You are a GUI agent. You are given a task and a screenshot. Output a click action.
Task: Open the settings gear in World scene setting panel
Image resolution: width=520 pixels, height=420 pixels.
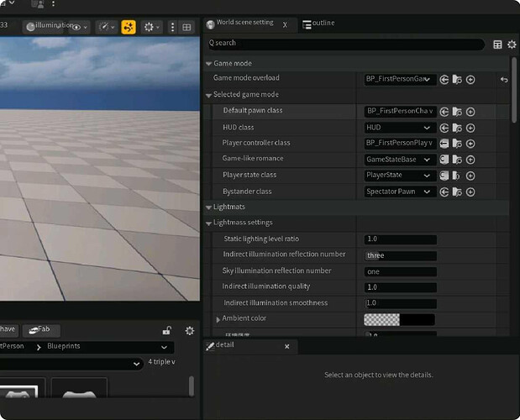[512, 44]
